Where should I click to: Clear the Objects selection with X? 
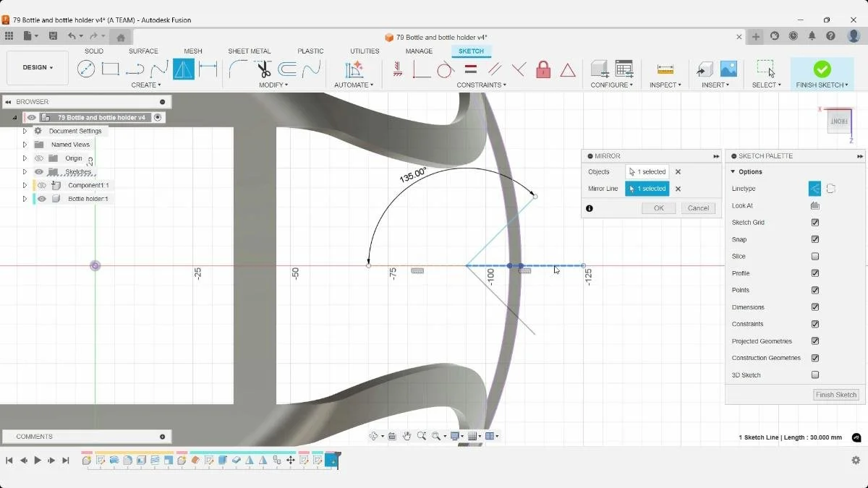tap(678, 172)
